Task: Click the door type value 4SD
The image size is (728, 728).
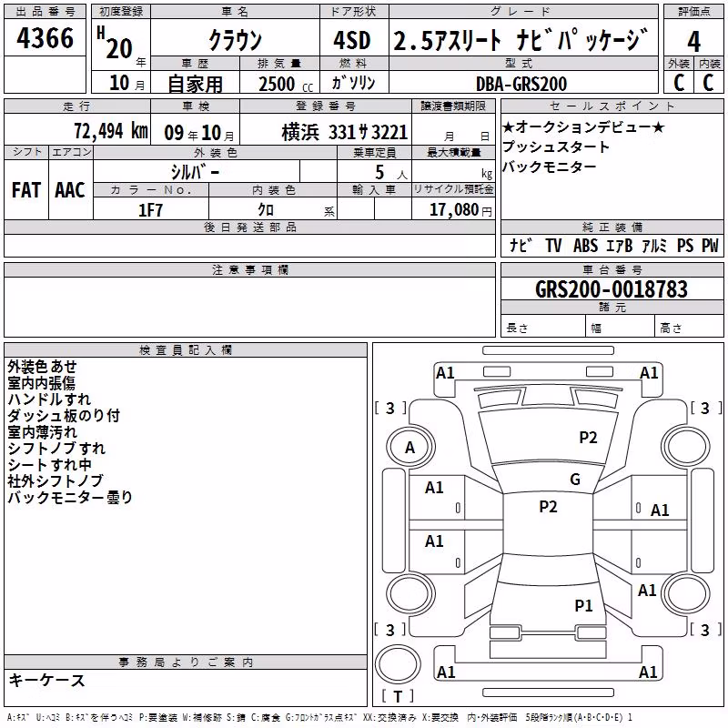Action: [352, 40]
